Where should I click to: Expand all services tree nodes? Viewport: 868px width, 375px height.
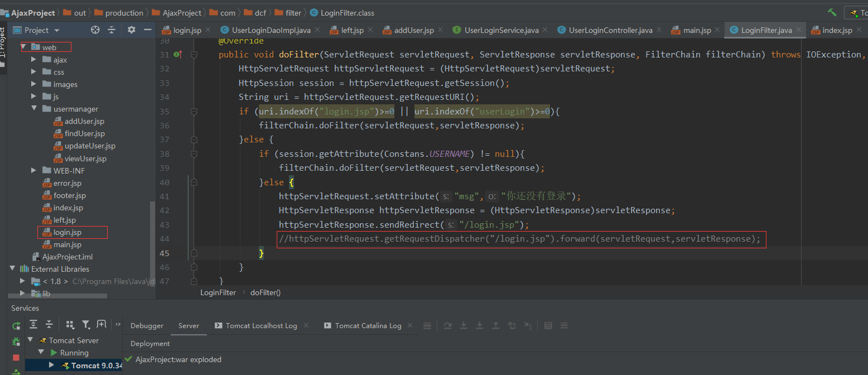[x=33, y=324]
